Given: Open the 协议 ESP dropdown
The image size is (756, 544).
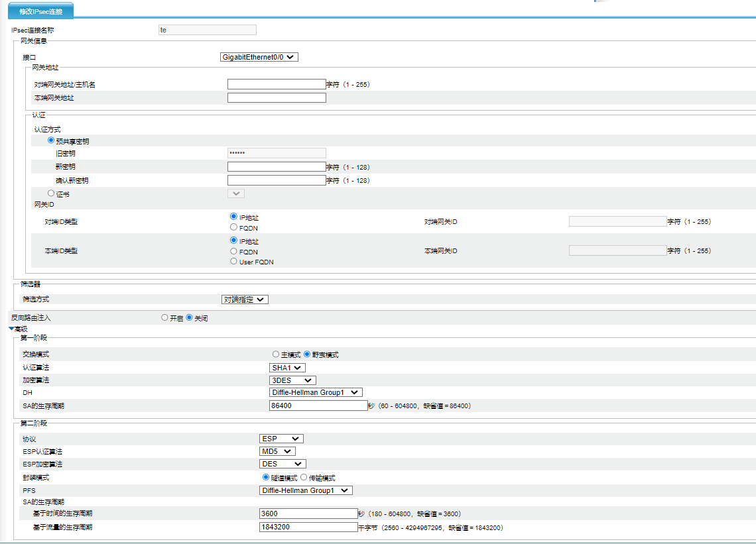Looking at the screenshot, I should coord(281,439).
